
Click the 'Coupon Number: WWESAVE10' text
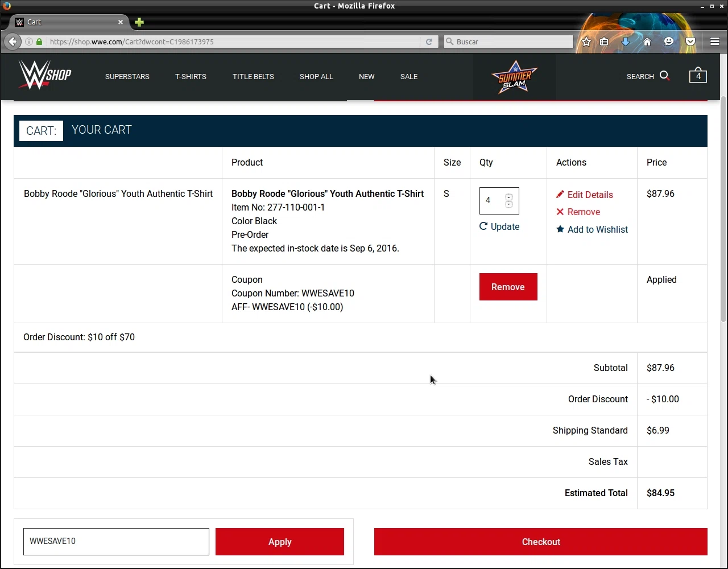click(293, 293)
